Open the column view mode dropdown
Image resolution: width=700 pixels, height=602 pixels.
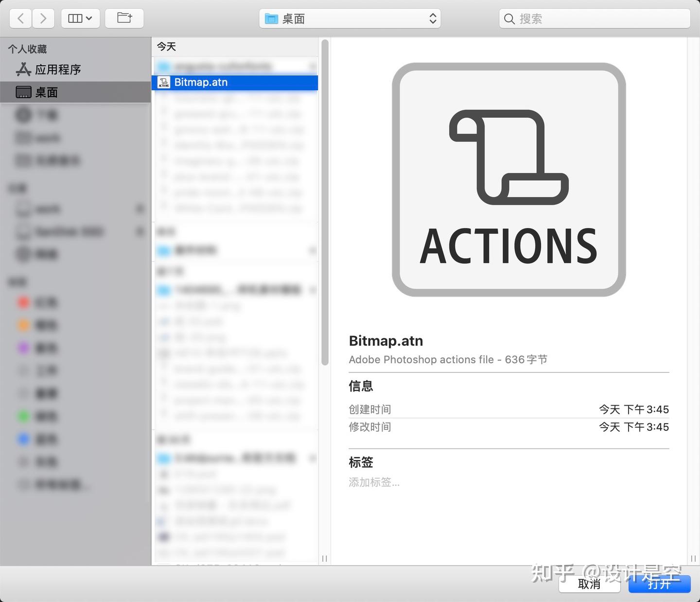tap(80, 18)
